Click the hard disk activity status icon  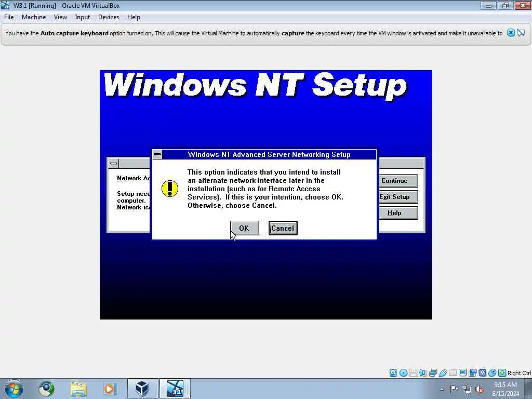point(393,373)
